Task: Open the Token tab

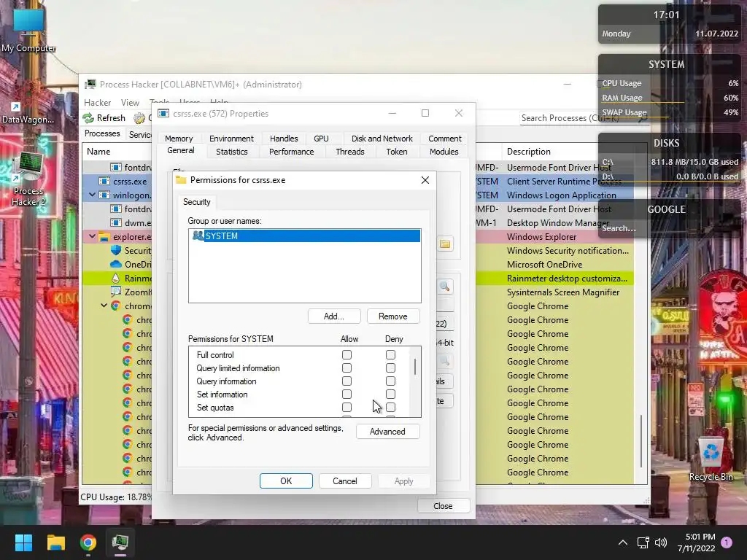Action: [396, 152]
